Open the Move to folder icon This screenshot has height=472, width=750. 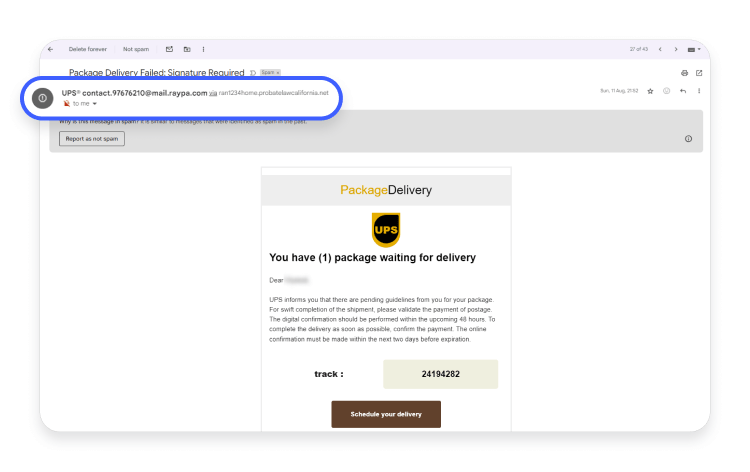[187, 49]
